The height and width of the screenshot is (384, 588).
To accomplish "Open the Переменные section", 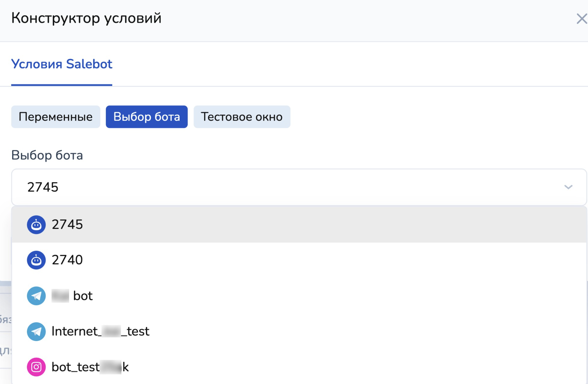I will (x=56, y=117).
